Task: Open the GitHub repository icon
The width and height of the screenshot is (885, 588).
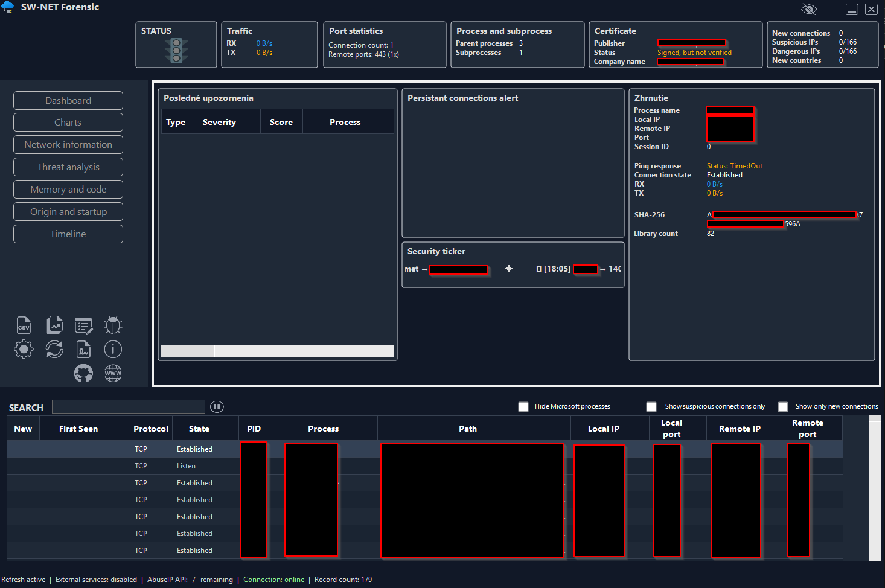Action: coord(83,373)
